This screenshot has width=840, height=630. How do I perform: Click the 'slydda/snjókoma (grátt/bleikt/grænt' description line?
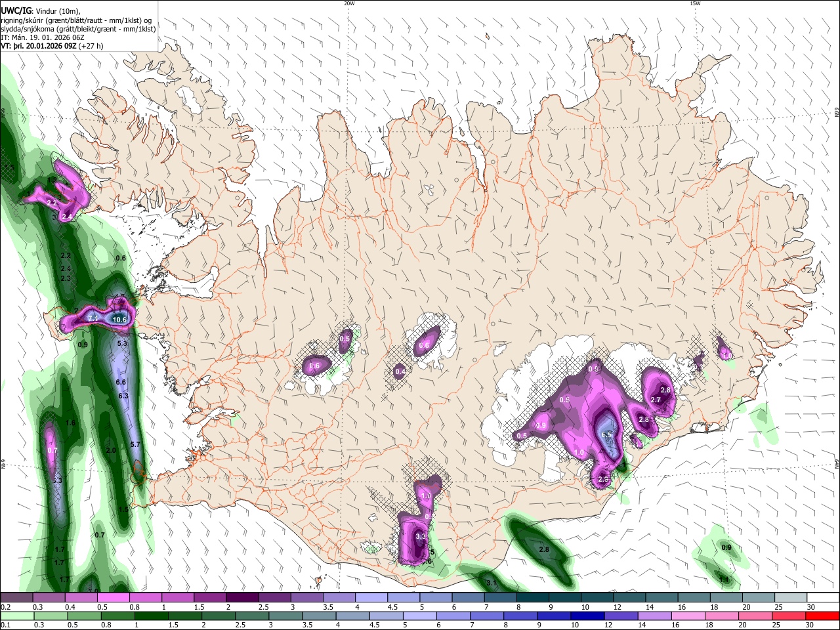pyautogui.click(x=78, y=29)
